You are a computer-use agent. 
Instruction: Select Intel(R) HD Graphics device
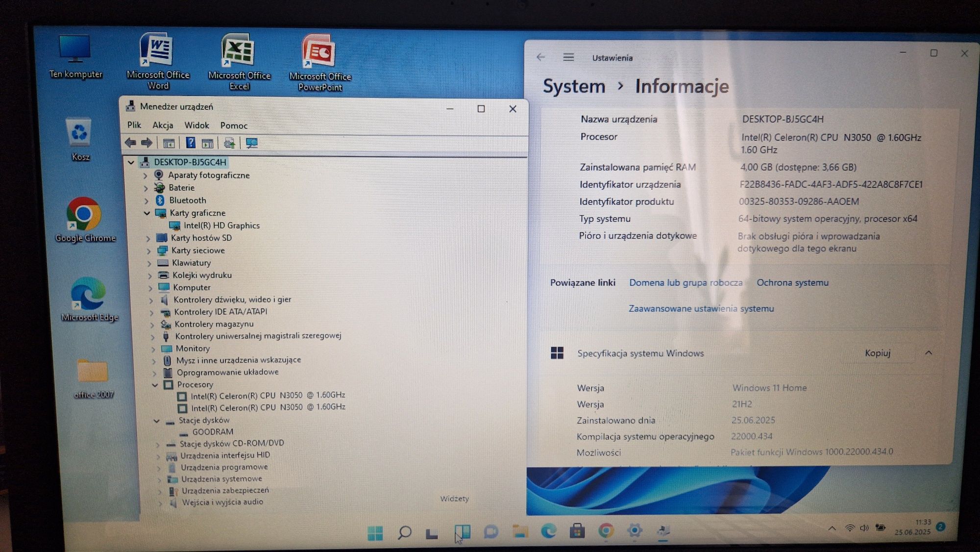221,226
